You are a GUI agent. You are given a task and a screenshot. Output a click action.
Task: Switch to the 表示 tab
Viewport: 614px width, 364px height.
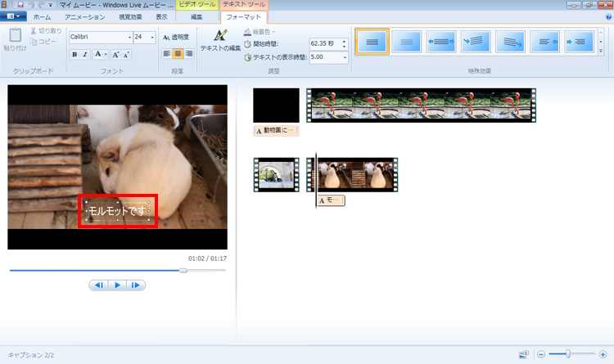(161, 17)
